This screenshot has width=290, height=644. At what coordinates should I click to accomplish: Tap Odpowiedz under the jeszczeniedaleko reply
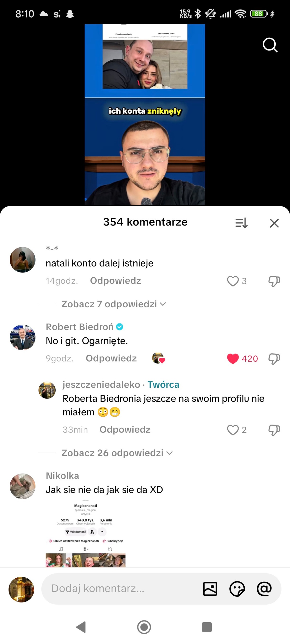click(125, 429)
